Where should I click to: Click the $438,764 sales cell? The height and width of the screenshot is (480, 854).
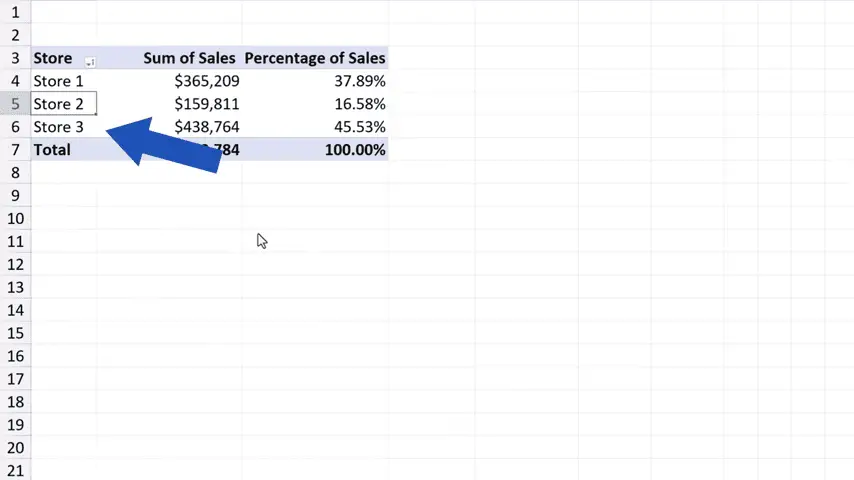(x=206, y=127)
